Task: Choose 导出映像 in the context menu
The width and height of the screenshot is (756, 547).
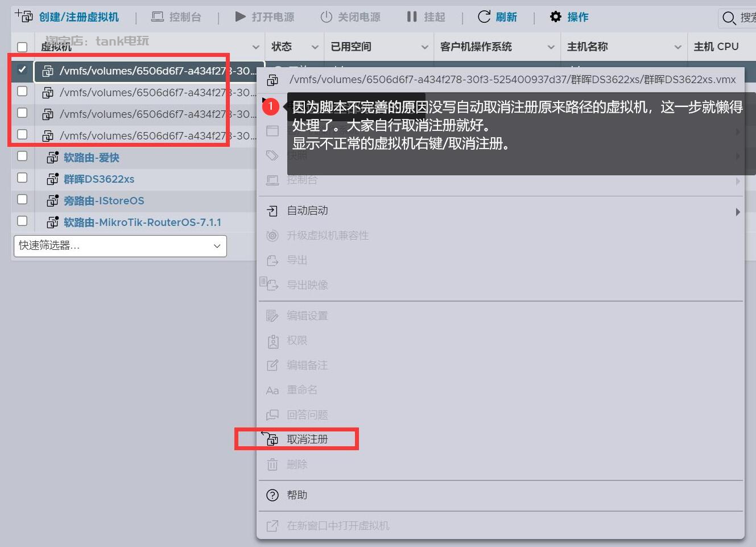Action: [x=307, y=285]
